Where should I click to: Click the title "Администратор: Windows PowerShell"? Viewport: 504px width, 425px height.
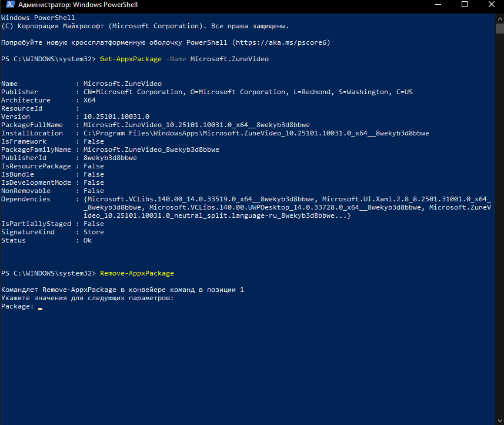coord(78,5)
